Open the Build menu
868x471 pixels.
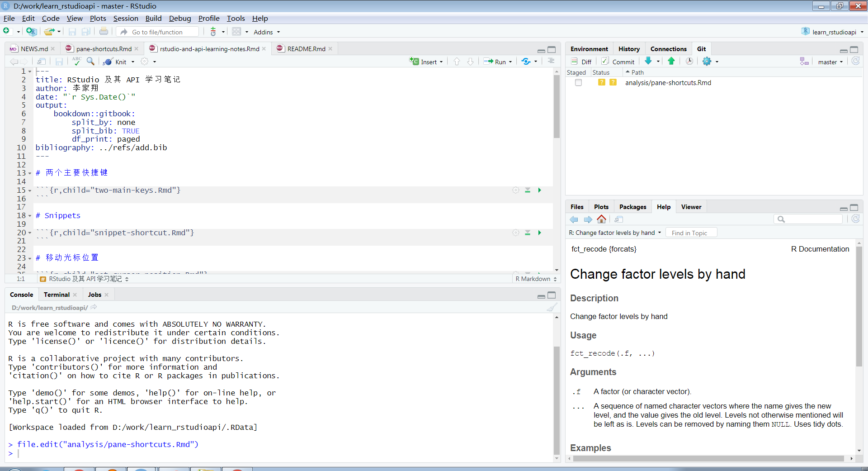153,18
